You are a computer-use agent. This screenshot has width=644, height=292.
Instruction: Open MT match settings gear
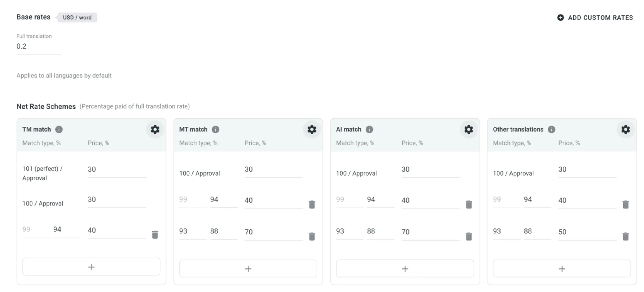[312, 129]
